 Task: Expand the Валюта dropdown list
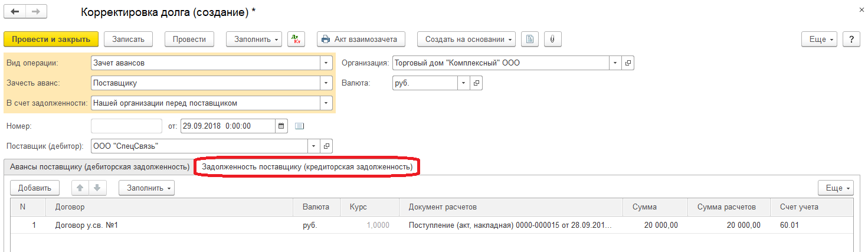point(464,83)
